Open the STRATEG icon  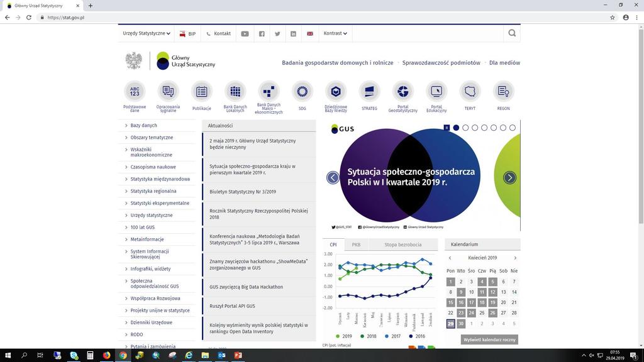369,92
